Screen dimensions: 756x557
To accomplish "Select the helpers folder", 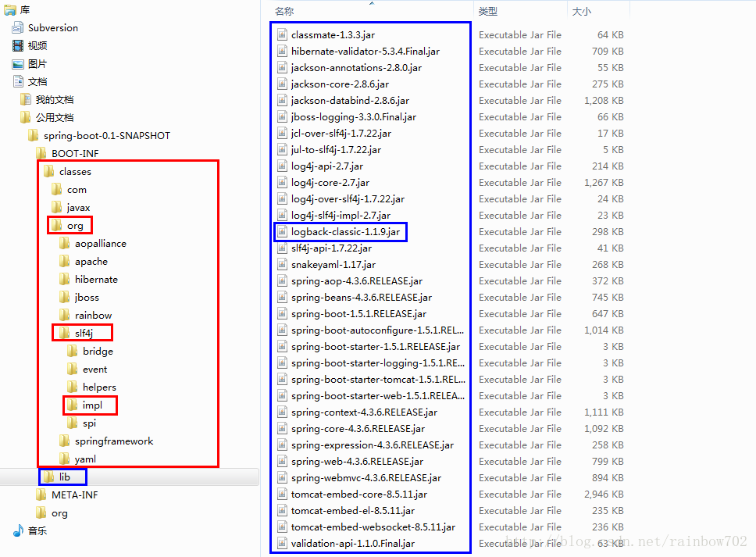I will tap(99, 387).
